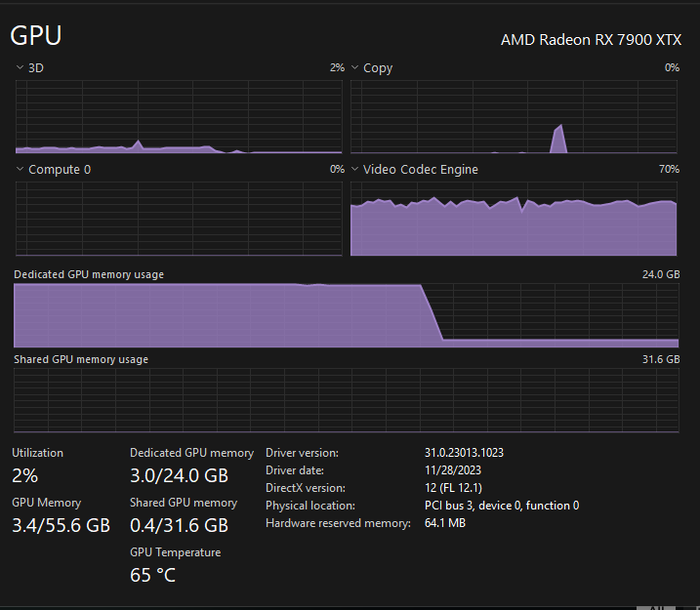Screen dimensions: 700x610
Task: Select the PCI bus 3 physical location text
Action: coord(502,506)
